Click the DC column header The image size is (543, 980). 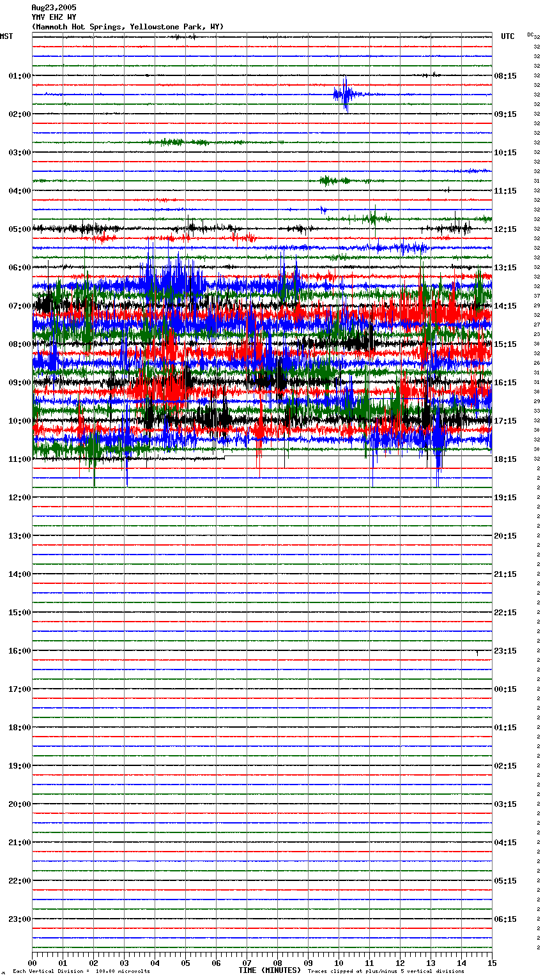click(x=530, y=34)
